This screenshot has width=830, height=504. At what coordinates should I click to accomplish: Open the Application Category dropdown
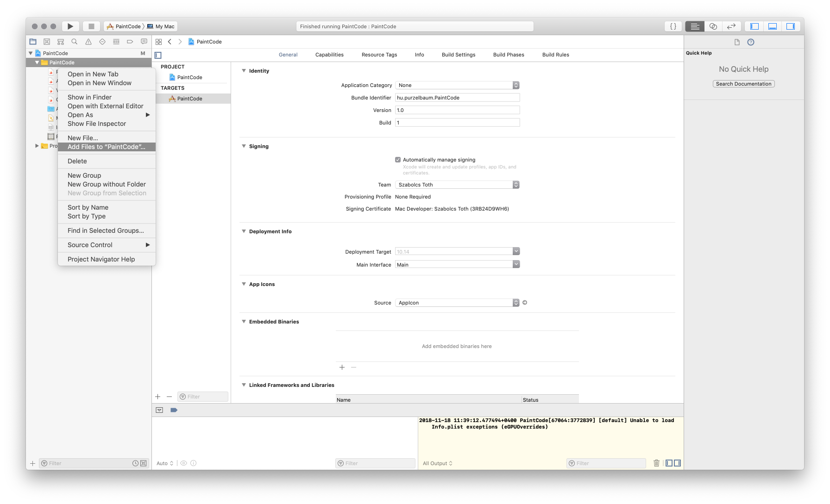tap(458, 85)
